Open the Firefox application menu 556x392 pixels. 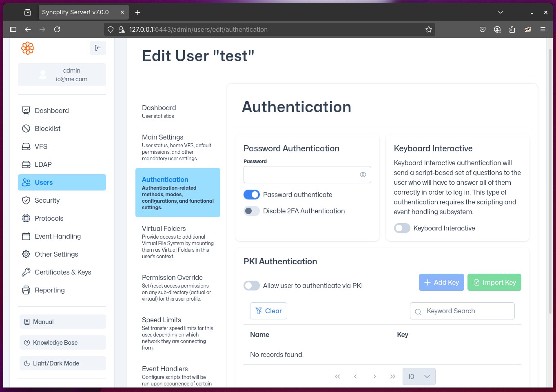tap(543, 29)
